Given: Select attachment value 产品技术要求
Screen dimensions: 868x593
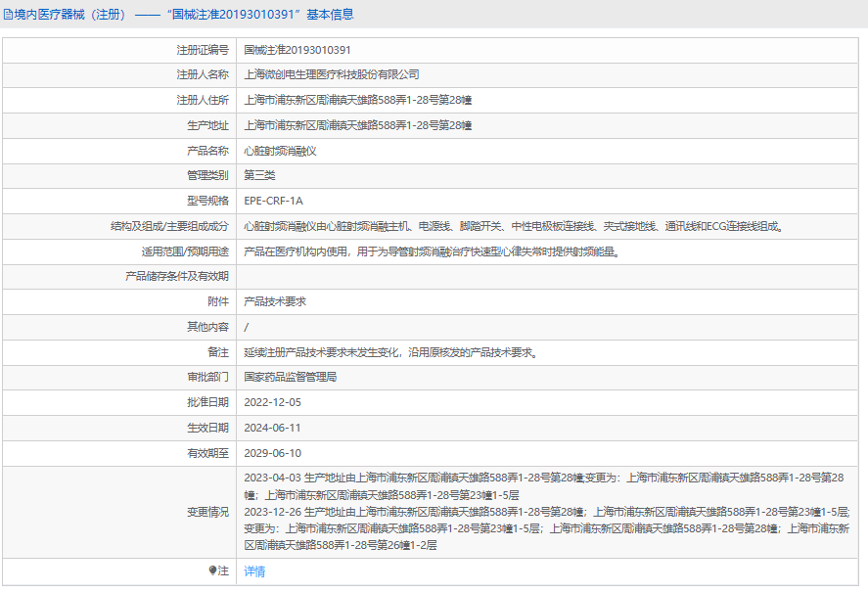Looking at the screenshot, I should (x=275, y=301).
